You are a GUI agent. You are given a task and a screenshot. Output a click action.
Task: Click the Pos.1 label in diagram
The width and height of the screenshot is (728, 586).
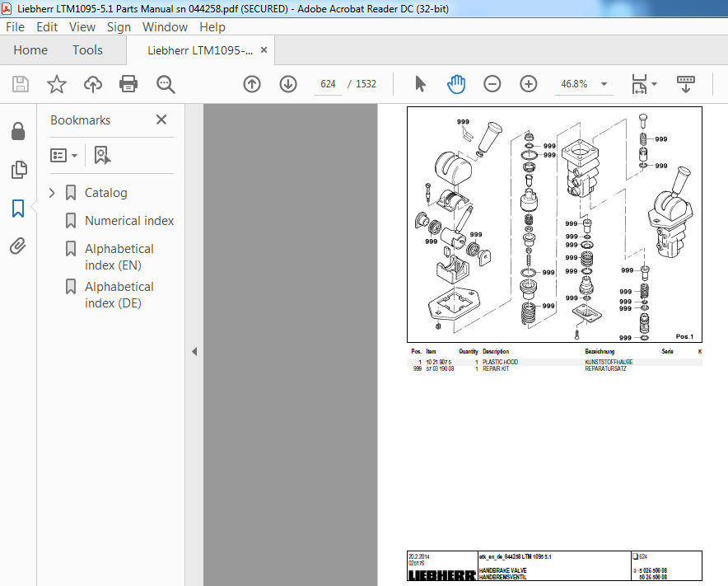[684, 336]
